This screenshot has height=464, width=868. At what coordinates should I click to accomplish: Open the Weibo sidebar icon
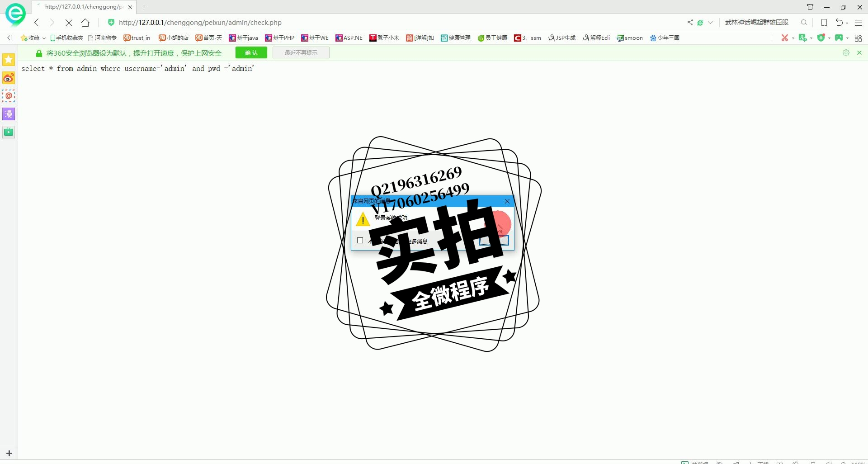(x=9, y=78)
